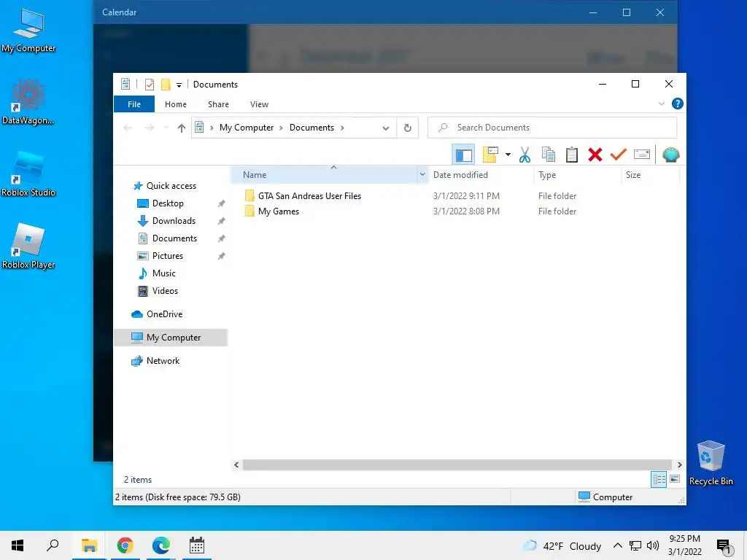
Task: Open Microsoft Edge from the taskbar
Action: coord(160,545)
